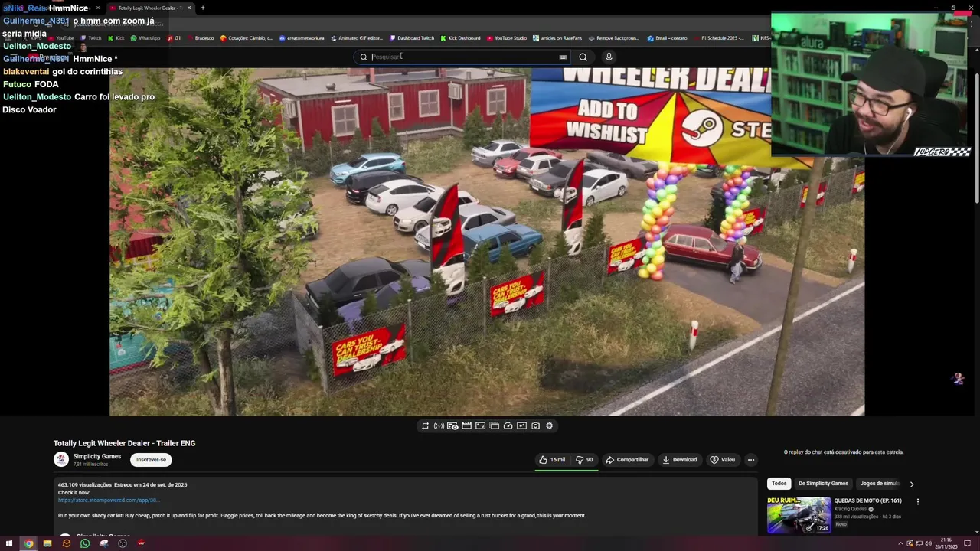
Task: Select the De Simplicity Games filter chip
Action: point(823,484)
